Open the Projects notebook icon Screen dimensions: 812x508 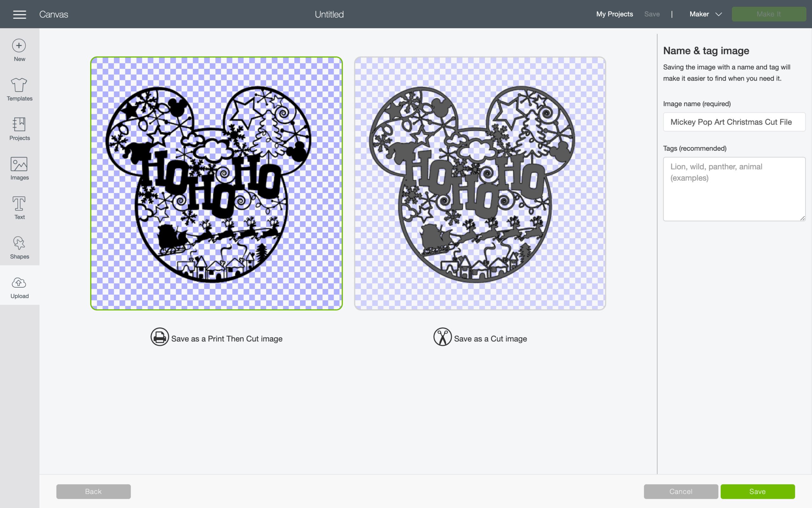(19, 124)
